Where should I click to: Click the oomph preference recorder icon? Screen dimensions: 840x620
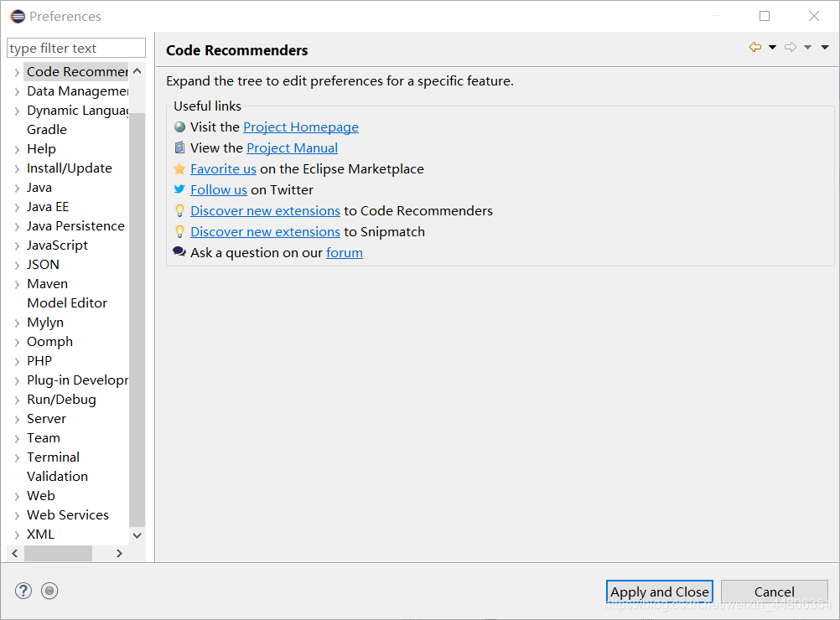49,591
